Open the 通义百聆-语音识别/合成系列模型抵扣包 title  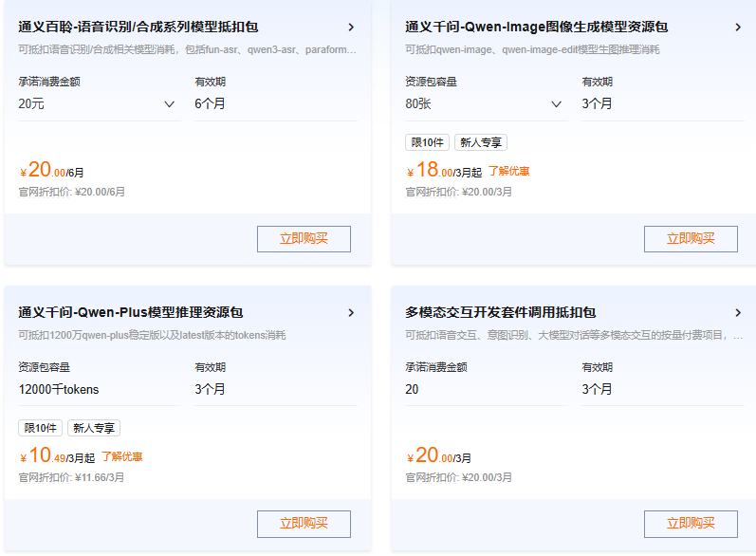(x=138, y=27)
